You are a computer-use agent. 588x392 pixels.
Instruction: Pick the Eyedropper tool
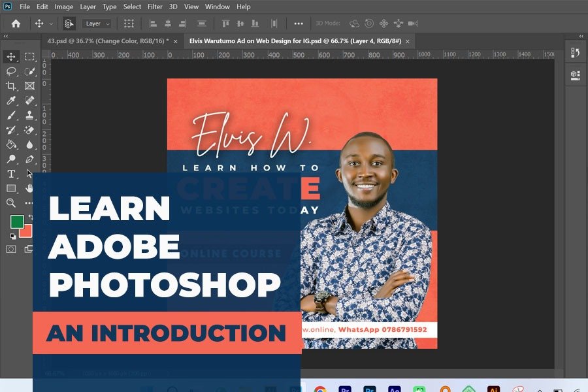tap(11, 101)
